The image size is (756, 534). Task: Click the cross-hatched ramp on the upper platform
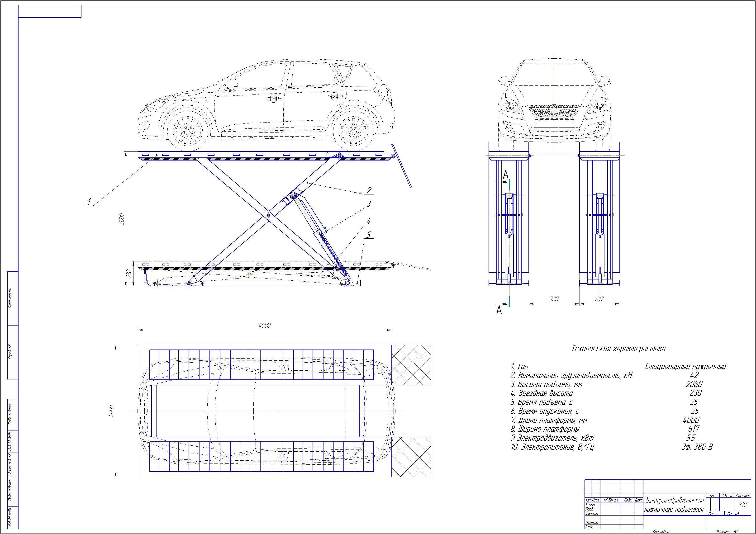[411, 365]
